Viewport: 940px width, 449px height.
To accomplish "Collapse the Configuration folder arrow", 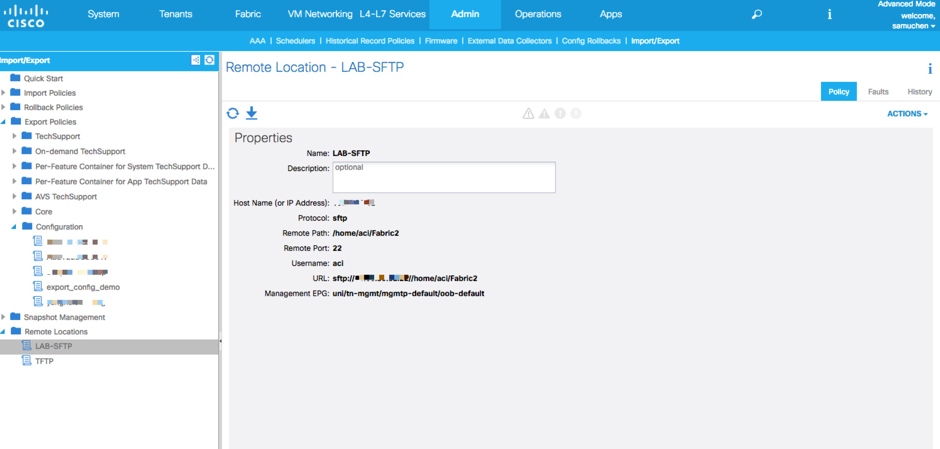I will [x=14, y=227].
